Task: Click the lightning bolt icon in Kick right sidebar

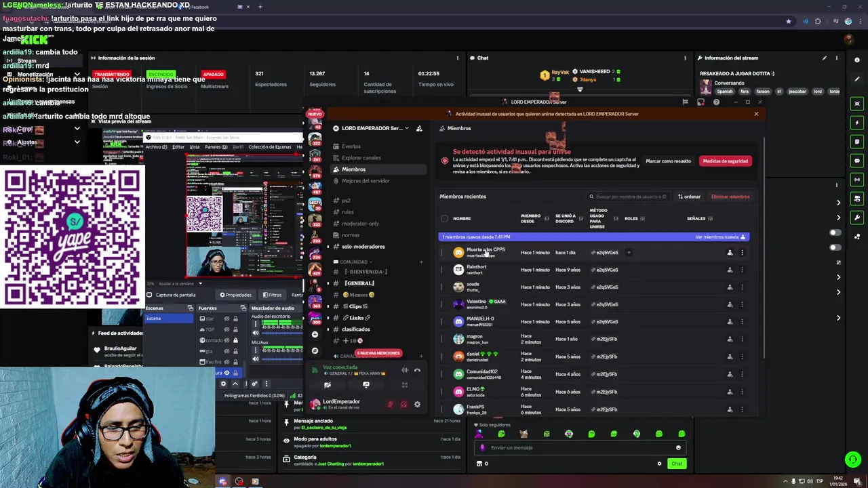Action: (x=858, y=123)
